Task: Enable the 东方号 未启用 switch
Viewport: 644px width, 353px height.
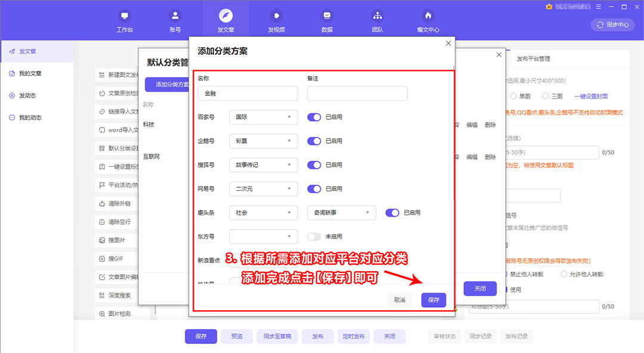Action: pyautogui.click(x=313, y=236)
